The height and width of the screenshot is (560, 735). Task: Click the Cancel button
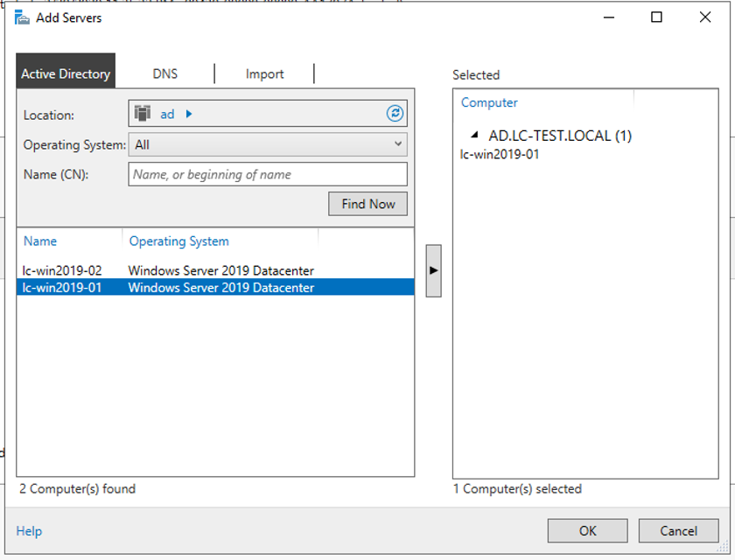678,530
